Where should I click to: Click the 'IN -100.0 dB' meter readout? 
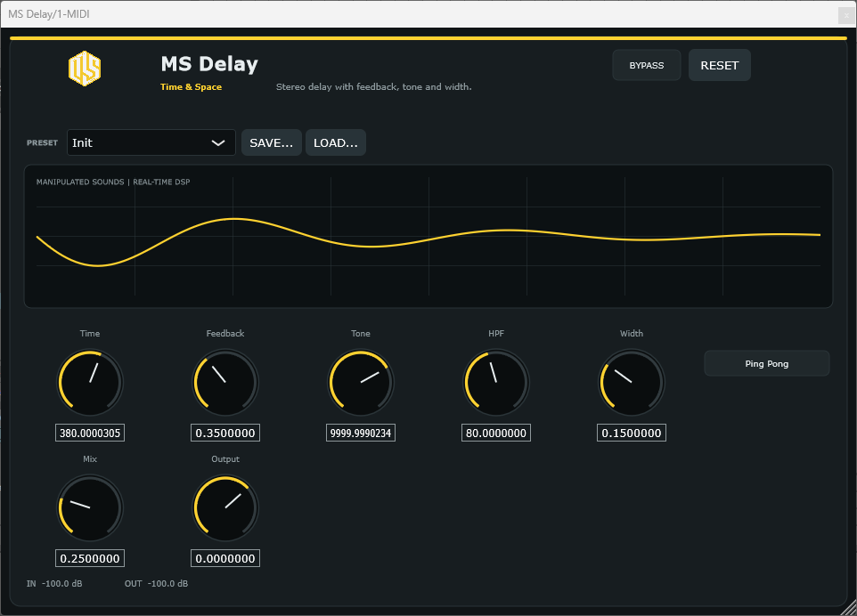point(54,584)
